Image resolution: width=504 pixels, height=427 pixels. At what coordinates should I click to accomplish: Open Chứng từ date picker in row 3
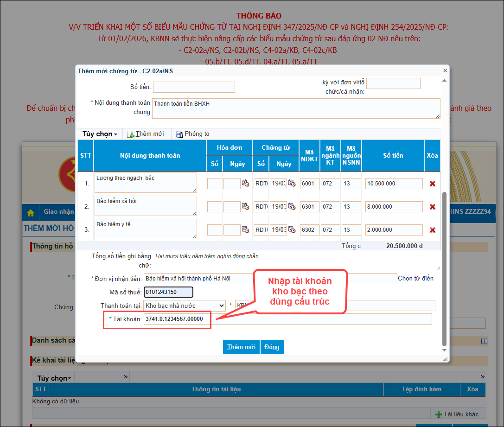[x=292, y=230]
